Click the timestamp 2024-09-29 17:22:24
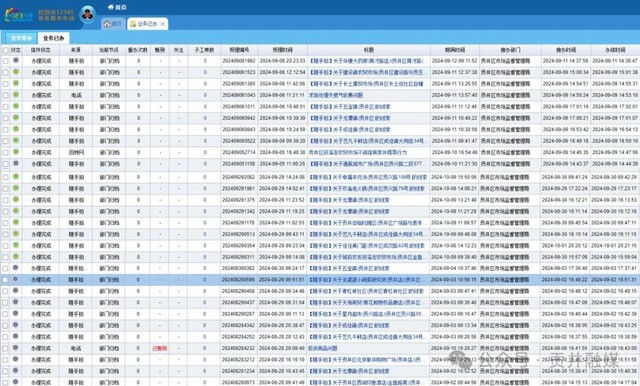Image resolution: width=640 pixels, height=386 pixels. pyautogui.click(x=565, y=189)
